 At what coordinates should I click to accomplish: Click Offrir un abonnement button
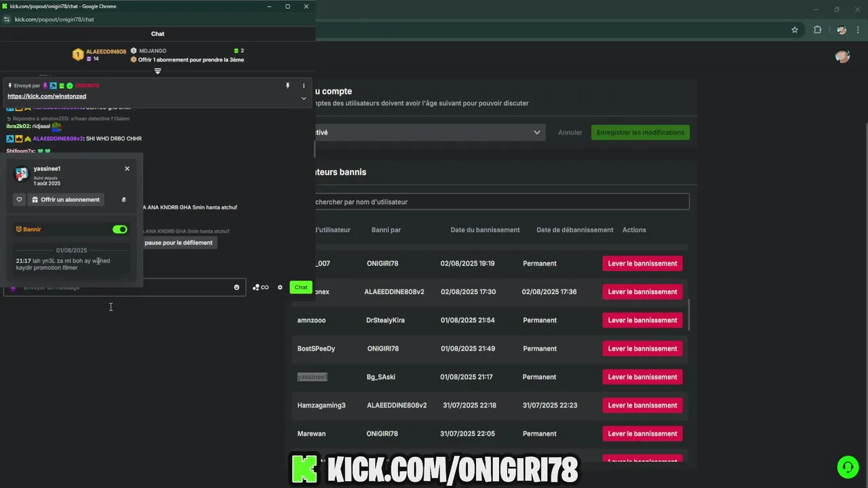pyautogui.click(x=66, y=200)
